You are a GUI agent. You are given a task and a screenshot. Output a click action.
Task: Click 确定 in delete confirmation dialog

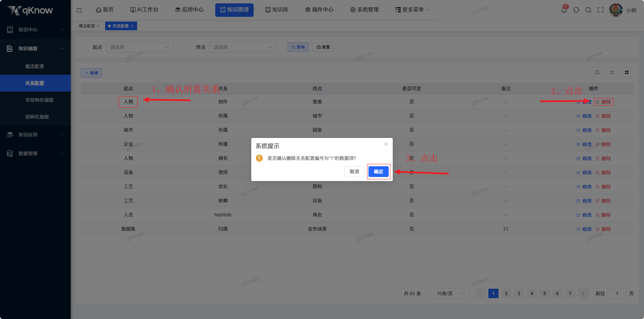pos(379,172)
